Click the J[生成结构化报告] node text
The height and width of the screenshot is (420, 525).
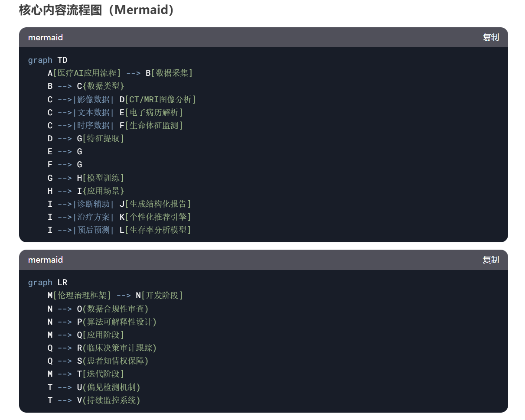click(155, 204)
